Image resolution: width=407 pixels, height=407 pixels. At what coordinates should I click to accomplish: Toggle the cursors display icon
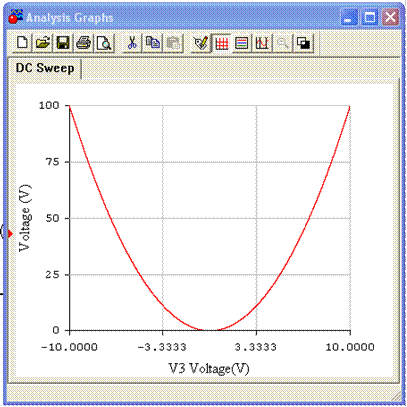click(x=262, y=43)
